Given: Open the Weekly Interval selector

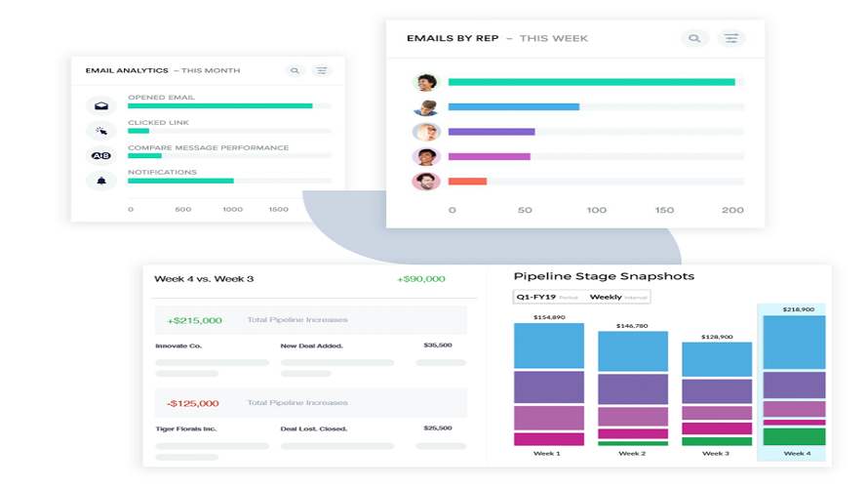Looking at the screenshot, I should click(618, 297).
